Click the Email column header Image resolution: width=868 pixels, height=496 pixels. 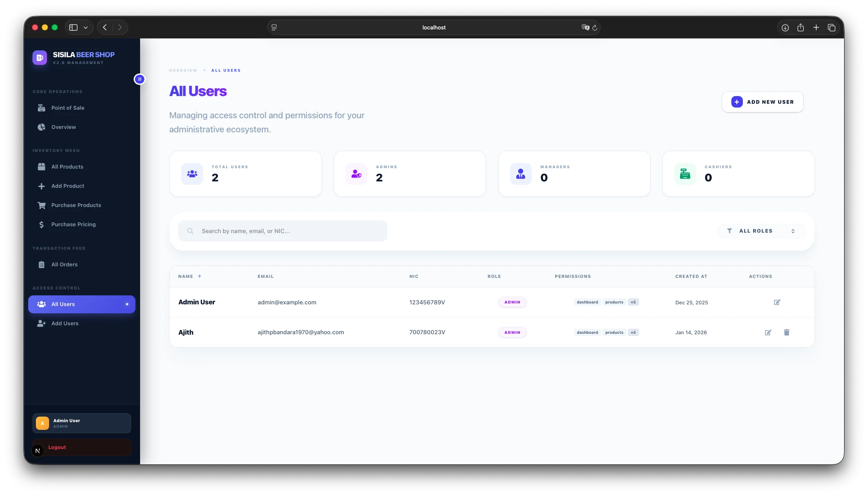266,277
